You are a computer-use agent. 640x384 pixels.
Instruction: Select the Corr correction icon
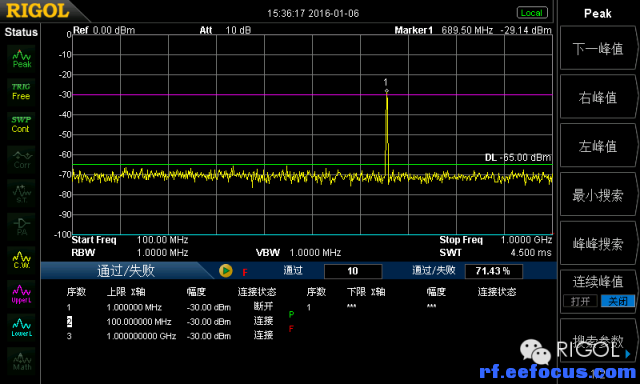(21, 159)
